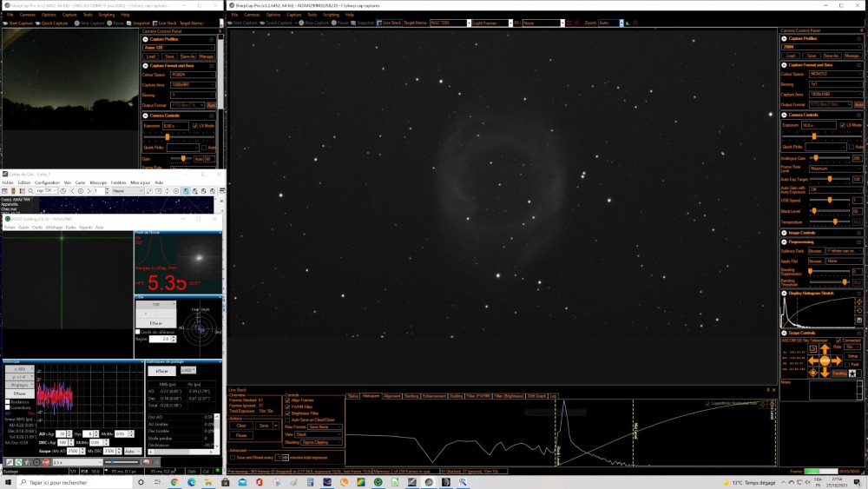Screen dimensions: 868x489
Task: Click the reset stretch icon beside histogram
Action: coord(859,311)
